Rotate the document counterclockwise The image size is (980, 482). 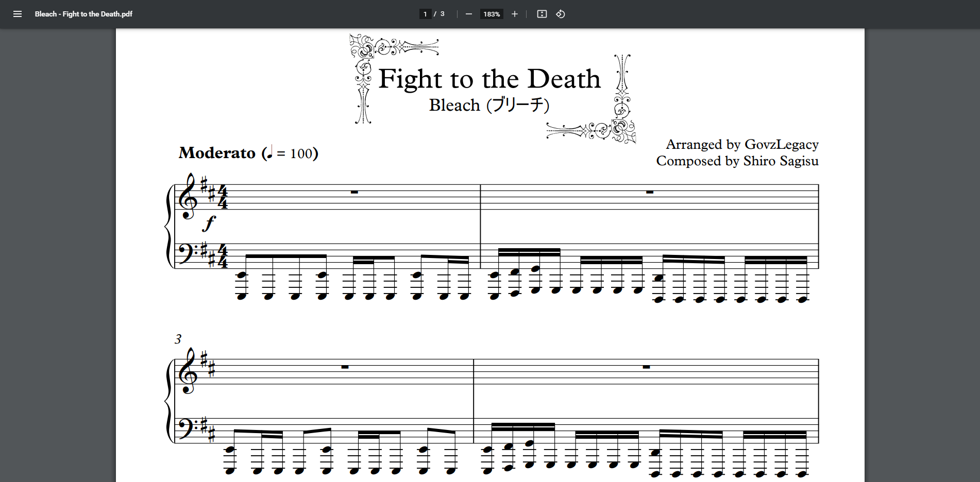pyautogui.click(x=561, y=14)
